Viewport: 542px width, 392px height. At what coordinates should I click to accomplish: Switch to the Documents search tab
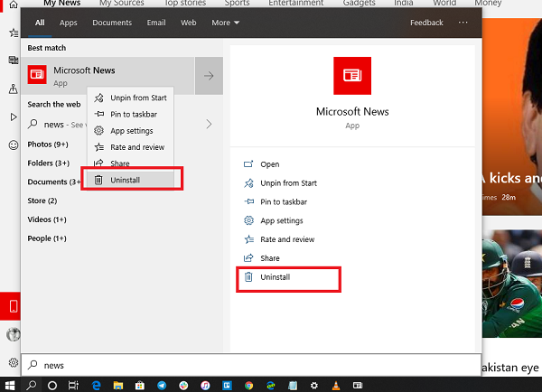coord(112,23)
